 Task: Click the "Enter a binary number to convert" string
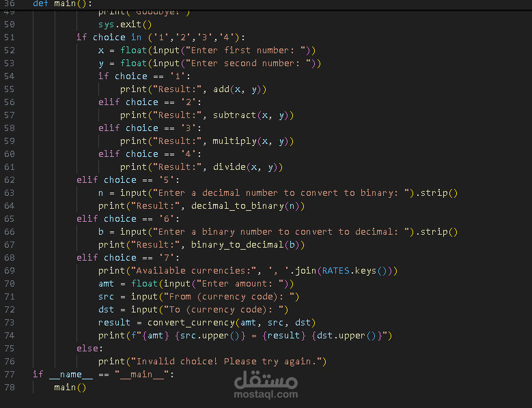[x=281, y=232]
